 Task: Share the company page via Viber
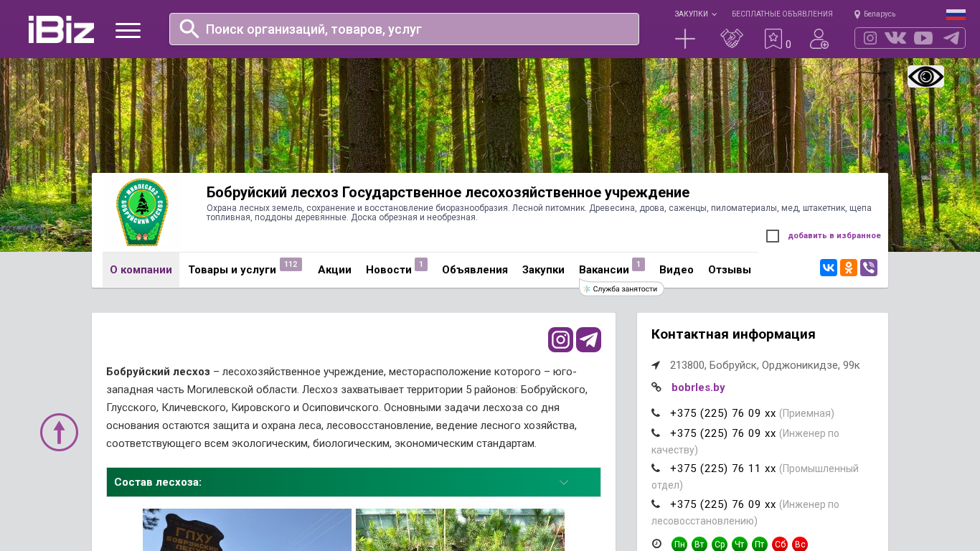coord(869,268)
